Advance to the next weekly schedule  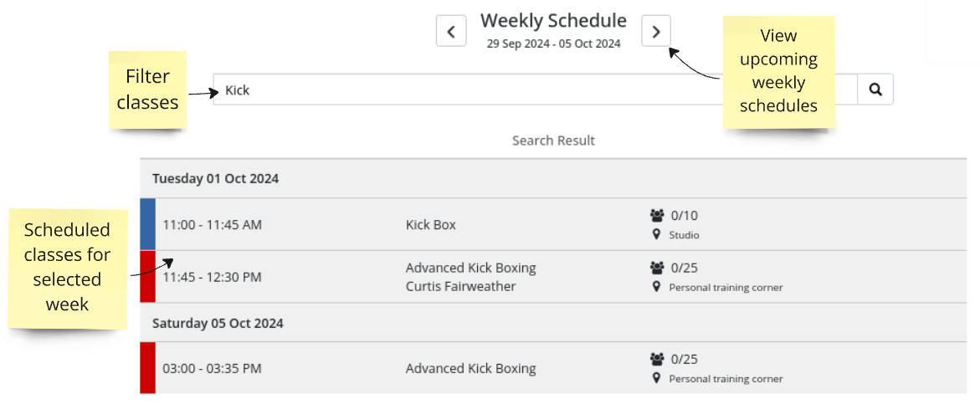[x=656, y=32]
